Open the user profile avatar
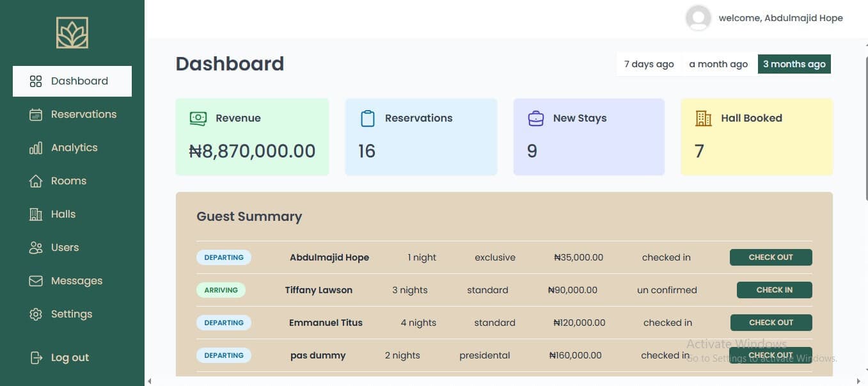 pyautogui.click(x=698, y=18)
